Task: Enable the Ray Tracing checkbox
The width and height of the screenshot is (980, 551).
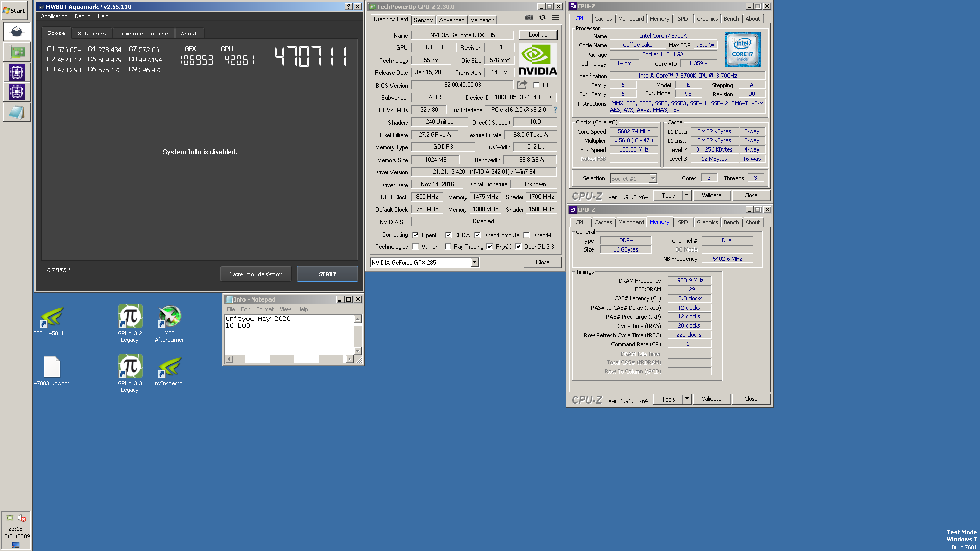Action: 448,247
